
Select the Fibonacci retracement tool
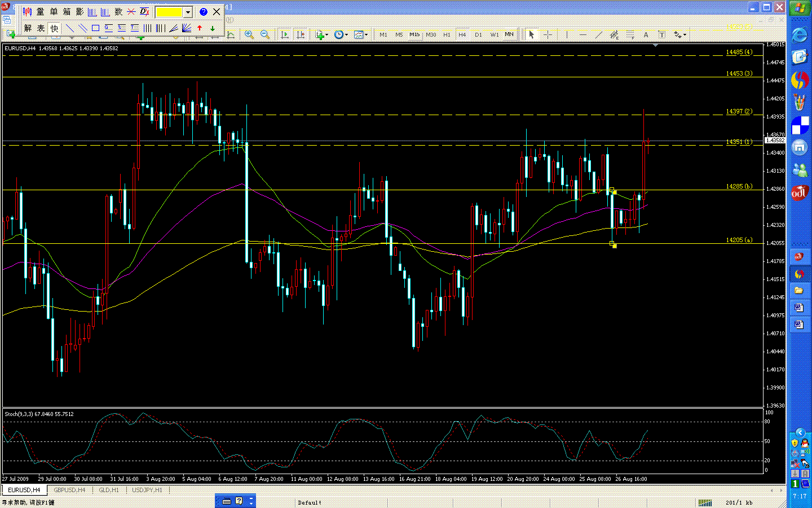coord(630,34)
